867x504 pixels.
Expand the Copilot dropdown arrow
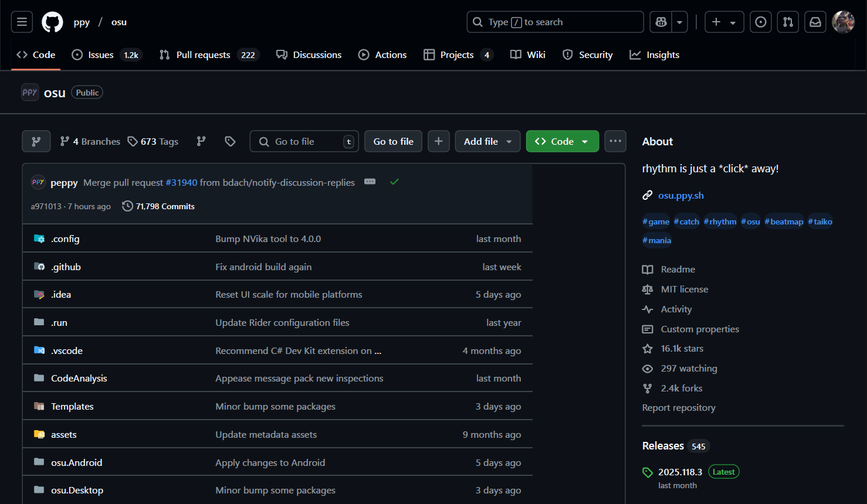pyautogui.click(x=679, y=22)
